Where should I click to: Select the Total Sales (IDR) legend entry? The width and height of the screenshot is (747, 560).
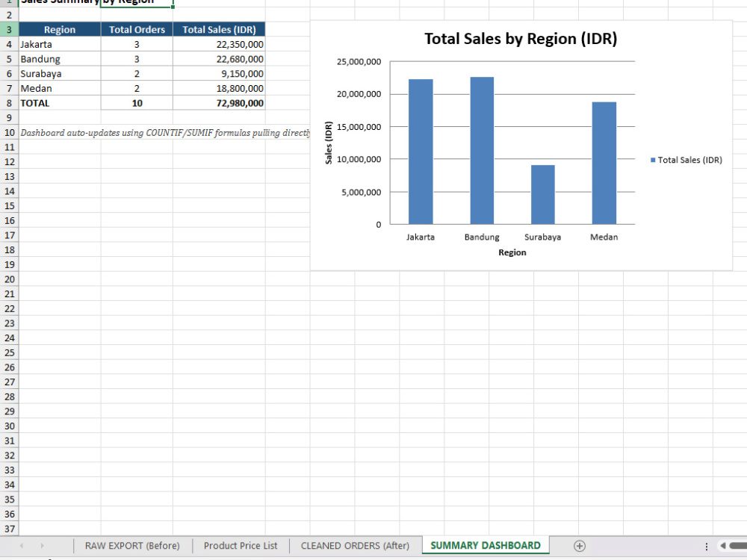[x=686, y=160]
